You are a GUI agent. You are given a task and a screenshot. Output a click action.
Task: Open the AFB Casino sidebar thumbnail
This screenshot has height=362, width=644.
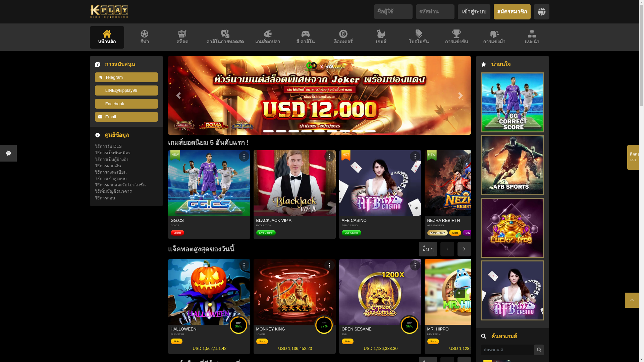(512, 290)
